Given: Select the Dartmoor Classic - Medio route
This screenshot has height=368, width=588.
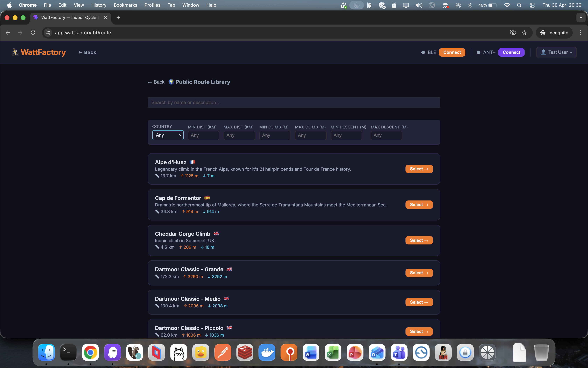Looking at the screenshot, I should point(419,302).
